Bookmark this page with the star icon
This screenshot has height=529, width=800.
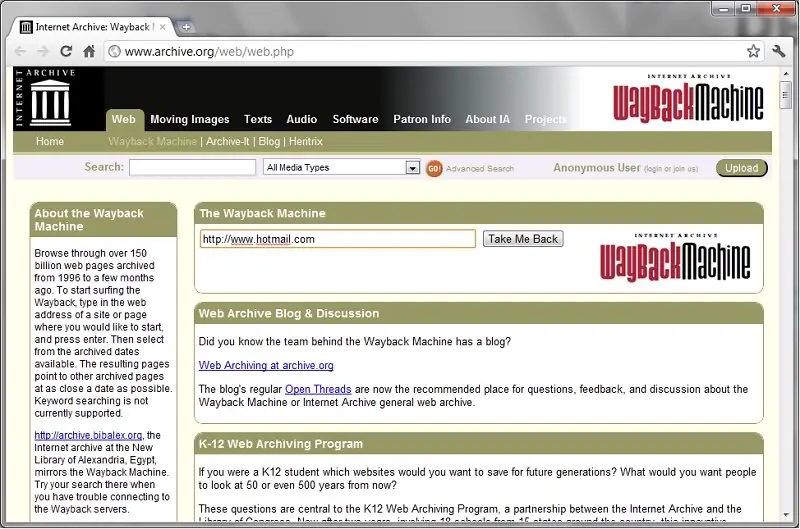753,51
